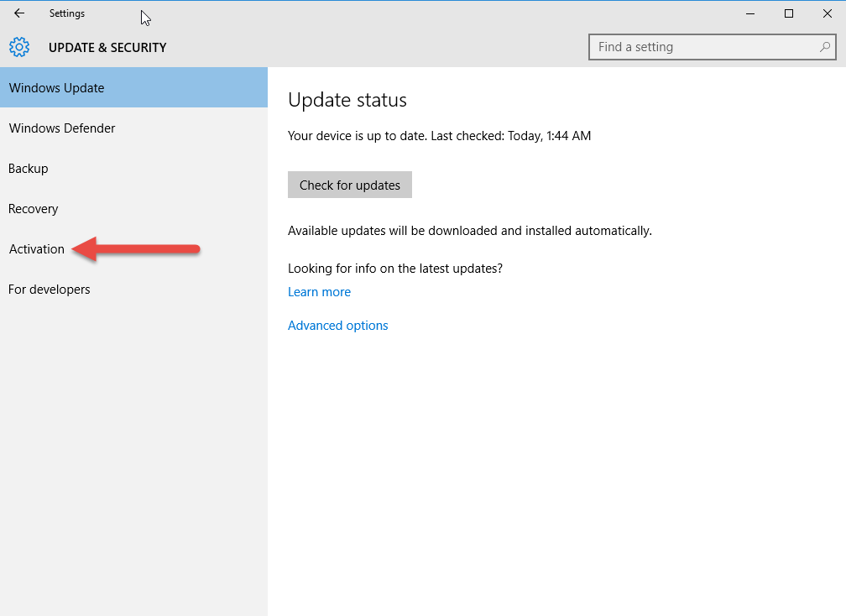This screenshot has width=846, height=616.
Task: Minimize the Settings window
Action: [x=750, y=13]
